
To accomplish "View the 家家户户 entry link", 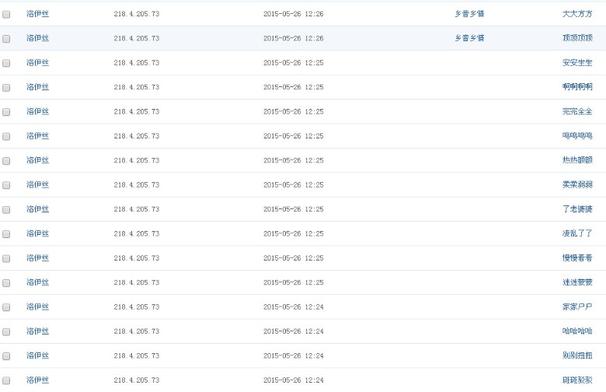I will [577, 307].
